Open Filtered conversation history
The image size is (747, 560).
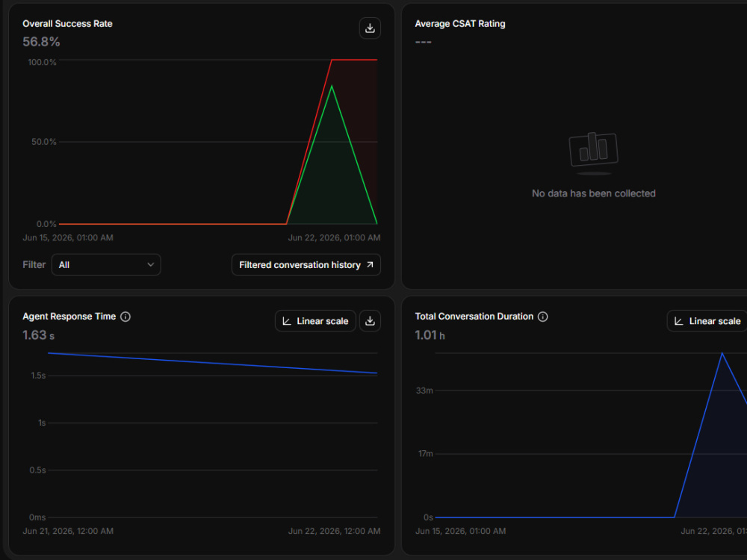306,265
